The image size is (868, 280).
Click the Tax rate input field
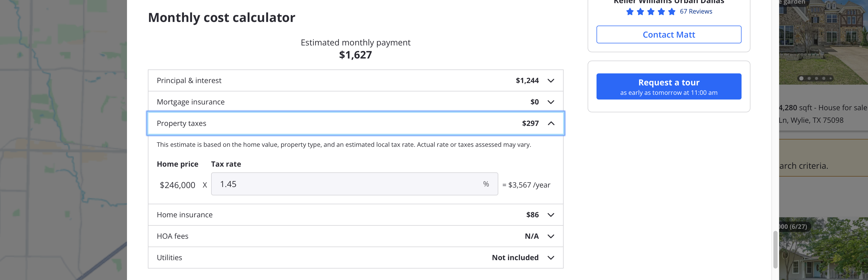click(x=347, y=184)
